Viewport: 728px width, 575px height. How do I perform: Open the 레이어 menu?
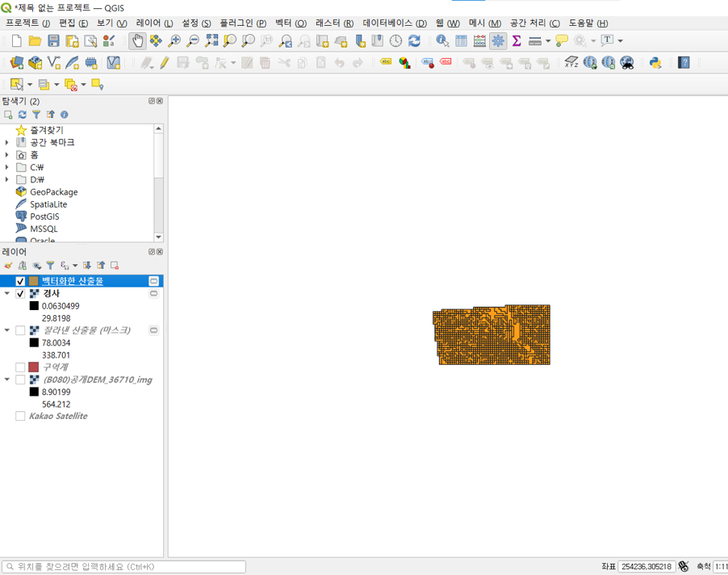[x=154, y=23]
